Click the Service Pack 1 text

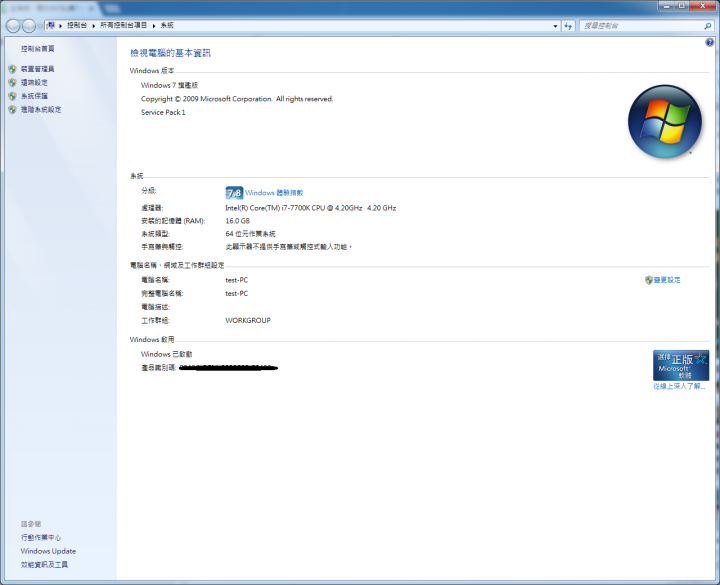(x=163, y=112)
